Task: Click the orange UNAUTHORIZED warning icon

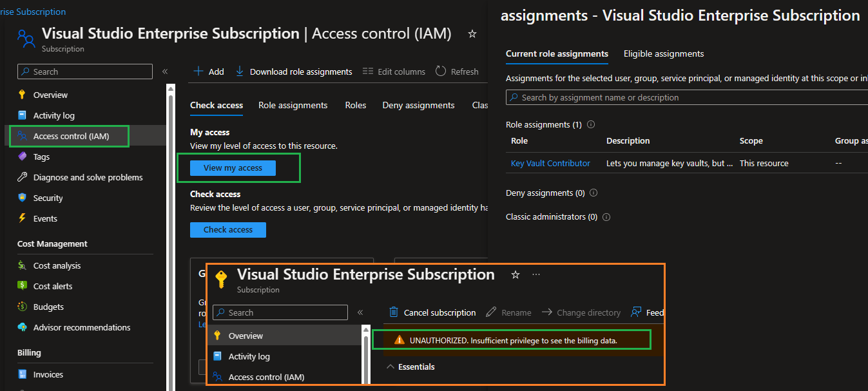Action: click(x=400, y=339)
